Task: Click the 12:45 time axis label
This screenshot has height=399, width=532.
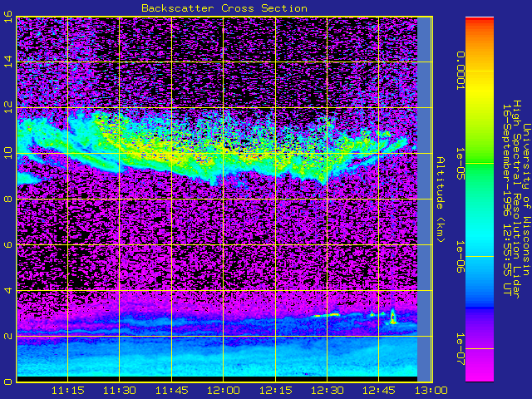Action: [379, 391]
